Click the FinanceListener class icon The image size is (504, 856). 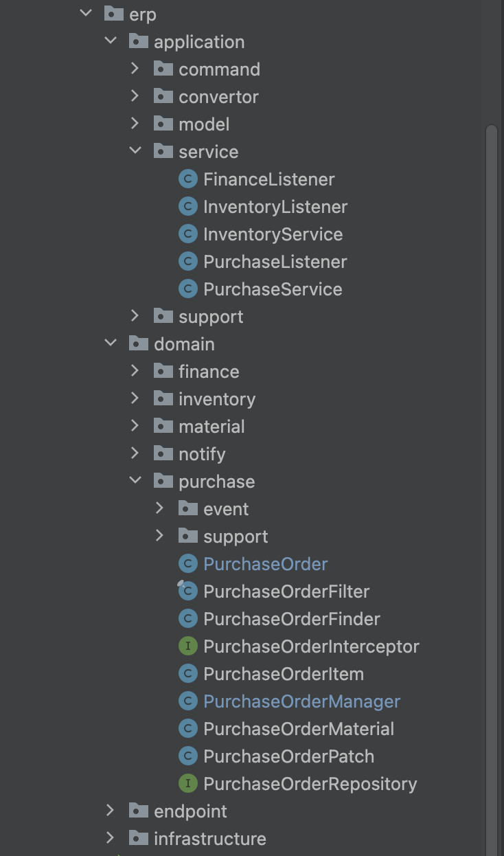point(187,179)
